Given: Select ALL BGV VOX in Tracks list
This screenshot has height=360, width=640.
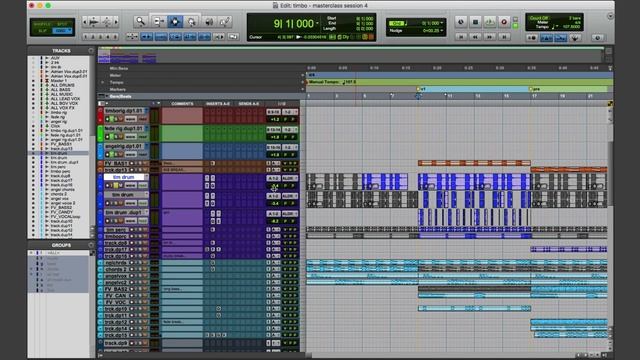Looking at the screenshot, I should 64,103.
